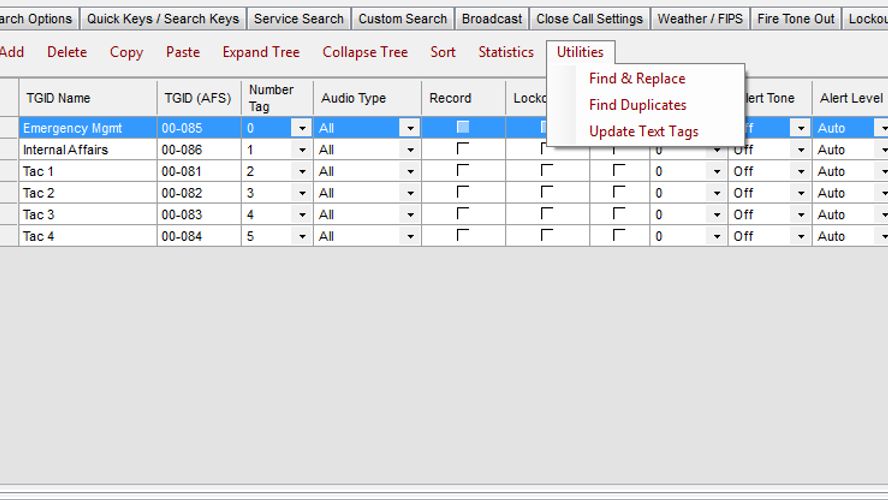Expand Tree toolbar command
Screen dimensions: 888x500
261,52
